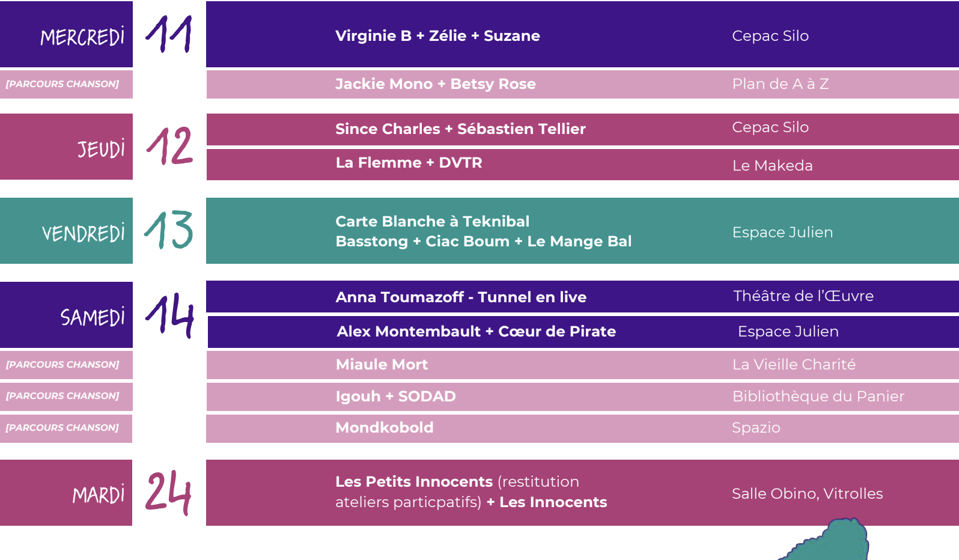The height and width of the screenshot is (560, 959).
Task: Open Bibliothèque du Panier venue
Action: click(x=818, y=397)
